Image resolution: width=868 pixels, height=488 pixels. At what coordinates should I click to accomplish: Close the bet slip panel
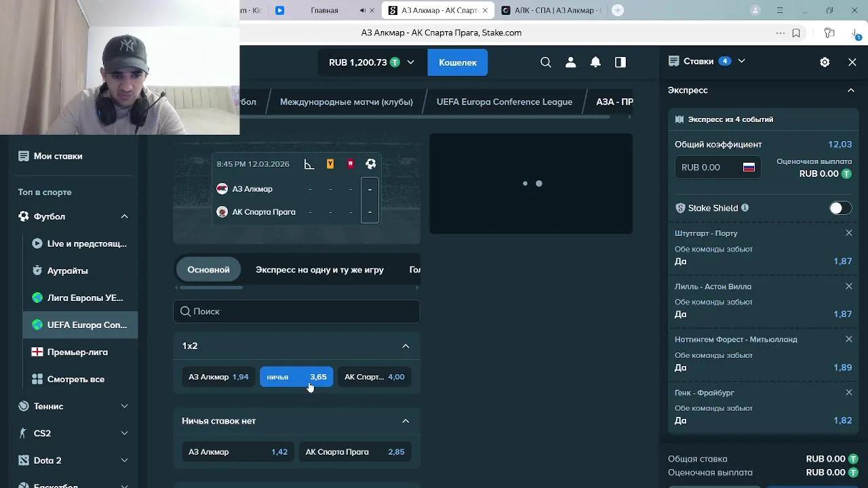pos(852,62)
